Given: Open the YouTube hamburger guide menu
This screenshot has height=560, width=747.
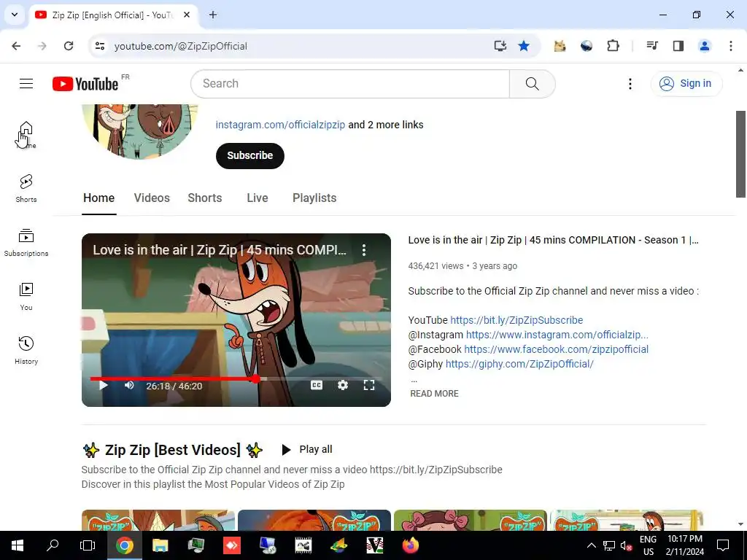Looking at the screenshot, I should 26,84.
